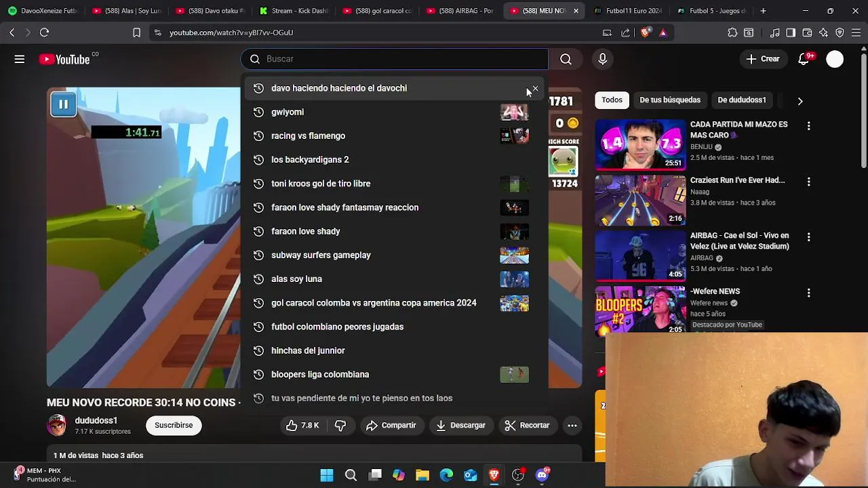
Task: Switch to the 'Stream - Kick Dashboard' tab
Action: [293, 11]
